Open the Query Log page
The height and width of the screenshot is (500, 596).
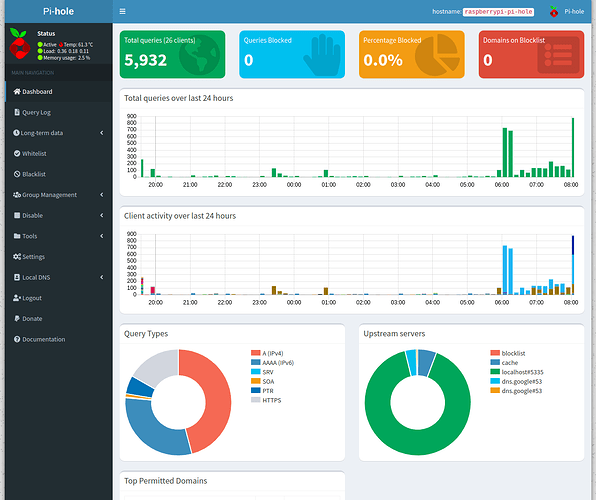[59, 112]
